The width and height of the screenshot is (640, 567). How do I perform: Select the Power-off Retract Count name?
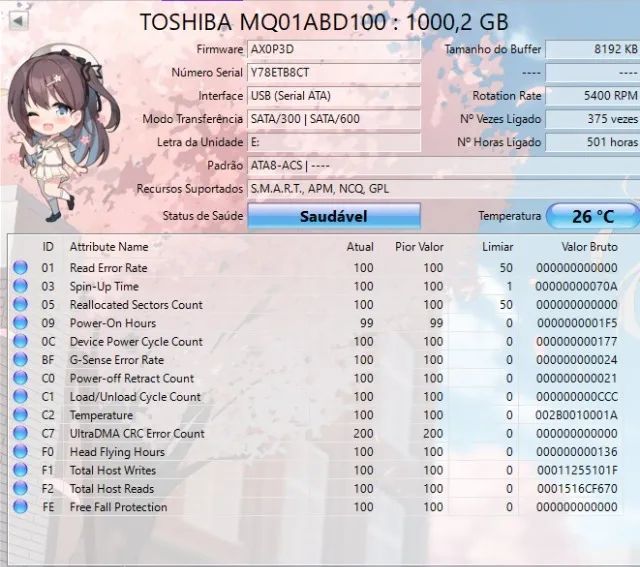coord(132,378)
